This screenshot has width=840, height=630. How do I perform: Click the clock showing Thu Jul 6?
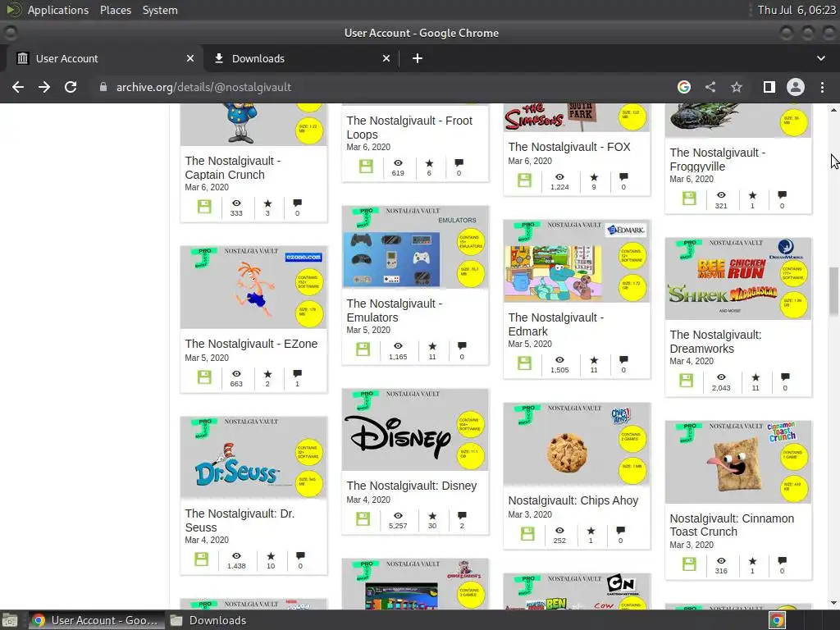point(797,10)
